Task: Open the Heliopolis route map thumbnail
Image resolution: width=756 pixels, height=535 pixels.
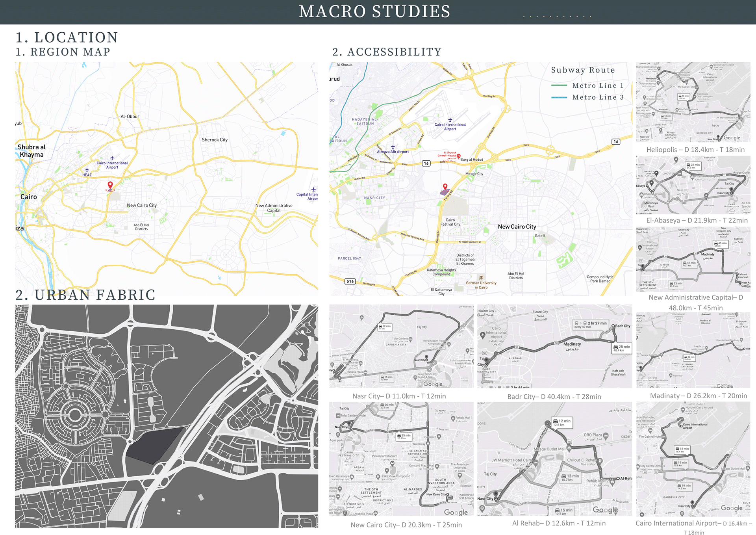Action: coord(693,102)
